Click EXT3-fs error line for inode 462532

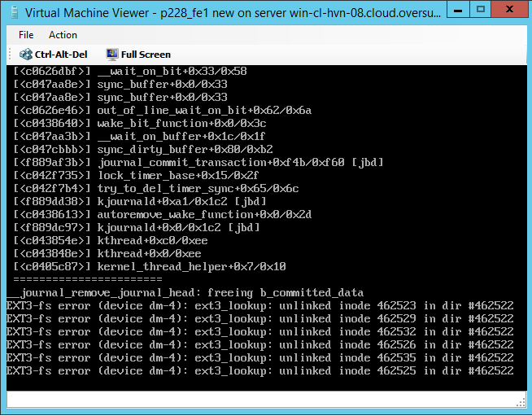click(259, 332)
